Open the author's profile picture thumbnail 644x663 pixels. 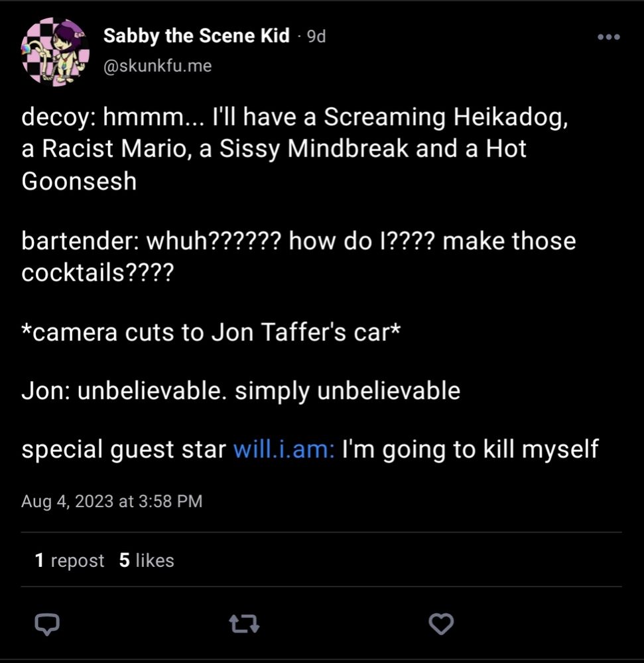56,48
